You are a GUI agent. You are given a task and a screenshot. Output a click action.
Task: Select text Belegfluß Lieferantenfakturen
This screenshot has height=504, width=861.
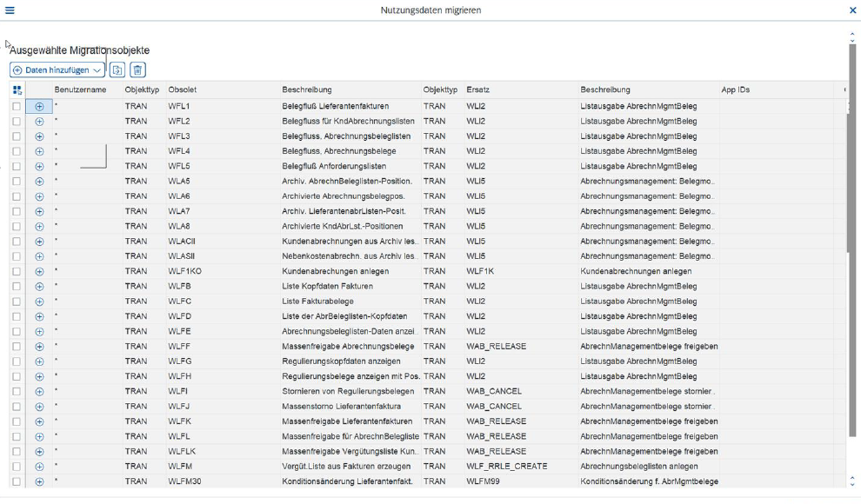pos(336,106)
